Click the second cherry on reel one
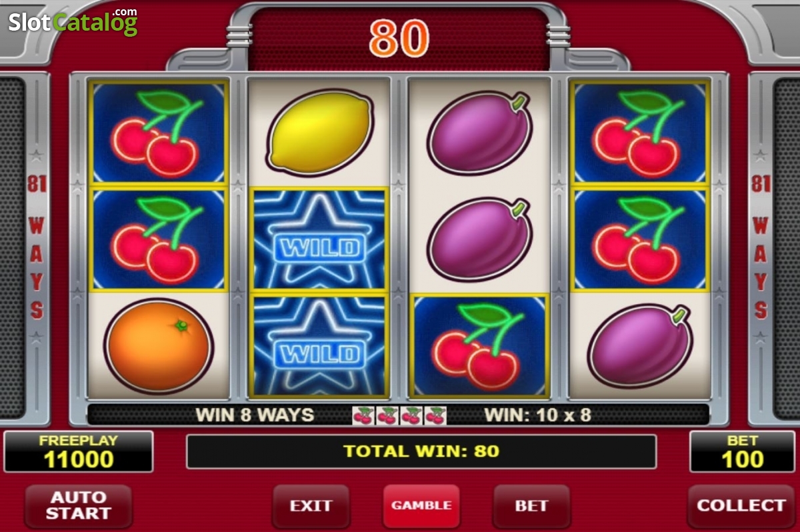 [159, 239]
